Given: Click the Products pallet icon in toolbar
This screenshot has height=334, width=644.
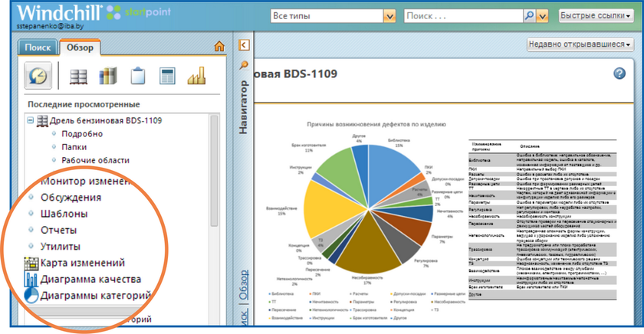Looking at the screenshot, I should [x=77, y=77].
